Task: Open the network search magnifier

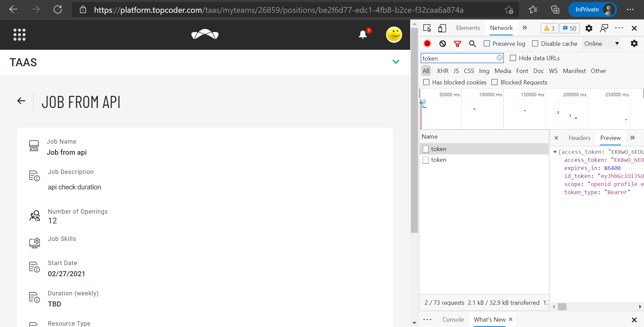Action: coord(472,44)
